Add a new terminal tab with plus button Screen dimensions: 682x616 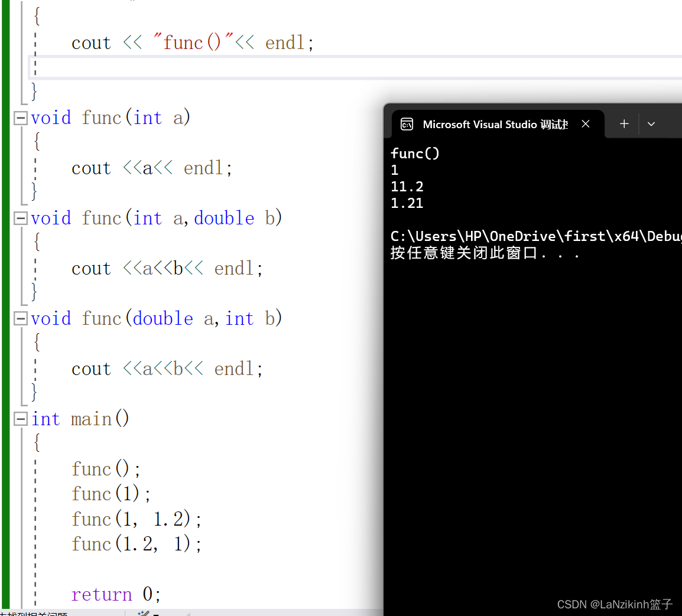click(624, 124)
